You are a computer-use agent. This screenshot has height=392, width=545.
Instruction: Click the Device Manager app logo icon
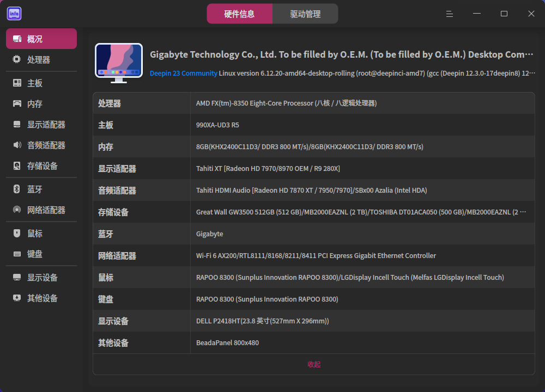point(14,14)
